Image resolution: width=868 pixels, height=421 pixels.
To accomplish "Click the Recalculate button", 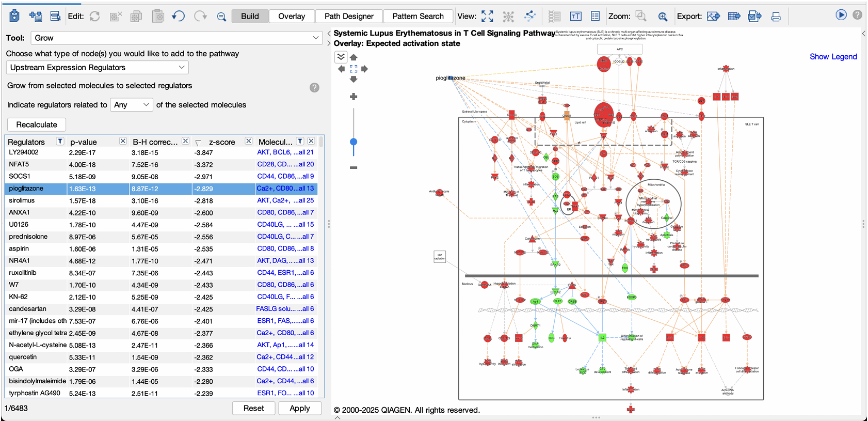I will coord(37,124).
